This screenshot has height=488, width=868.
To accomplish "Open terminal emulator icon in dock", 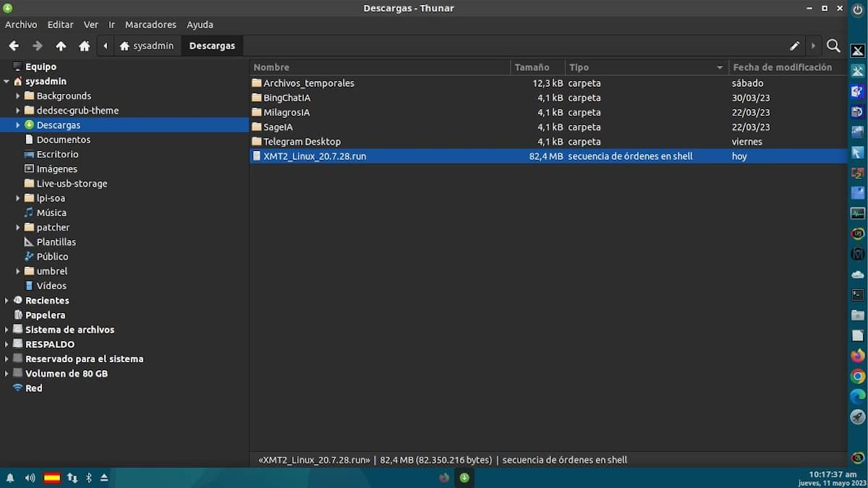I will (x=858, y=295).
